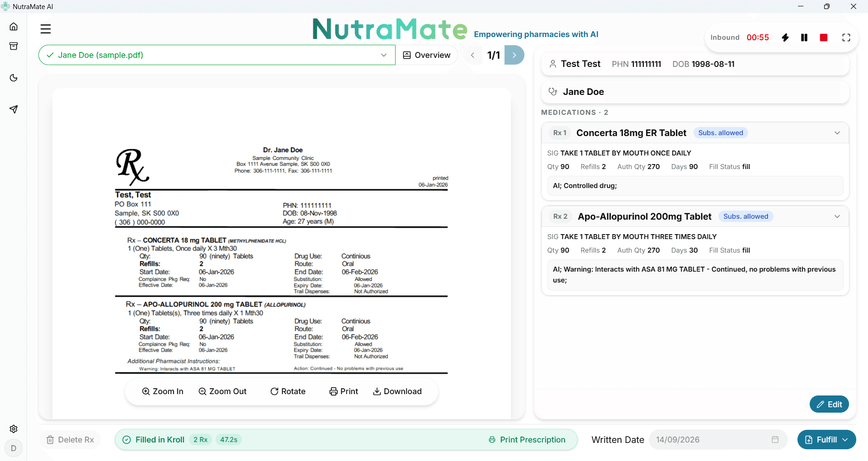
Task: Open the Written Date calendar icon
Action: click(x=775, y=440)
